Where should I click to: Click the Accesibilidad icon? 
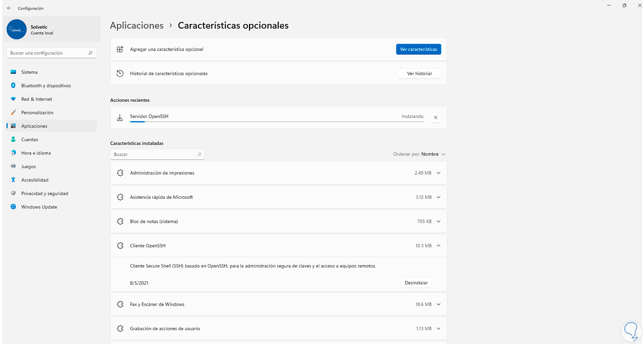[13, 180]
